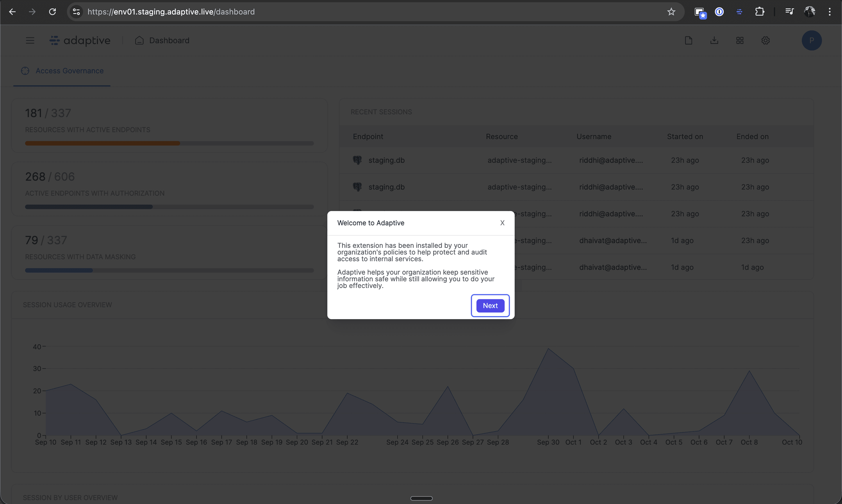Click the Dashboard home icon
842x504 pixels.
pos(139,40)
